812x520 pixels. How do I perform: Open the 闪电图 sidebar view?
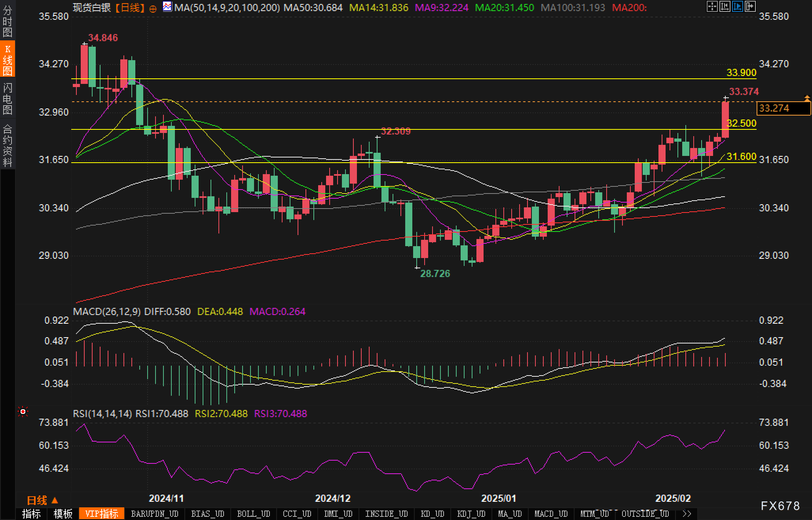pos(7,99)
